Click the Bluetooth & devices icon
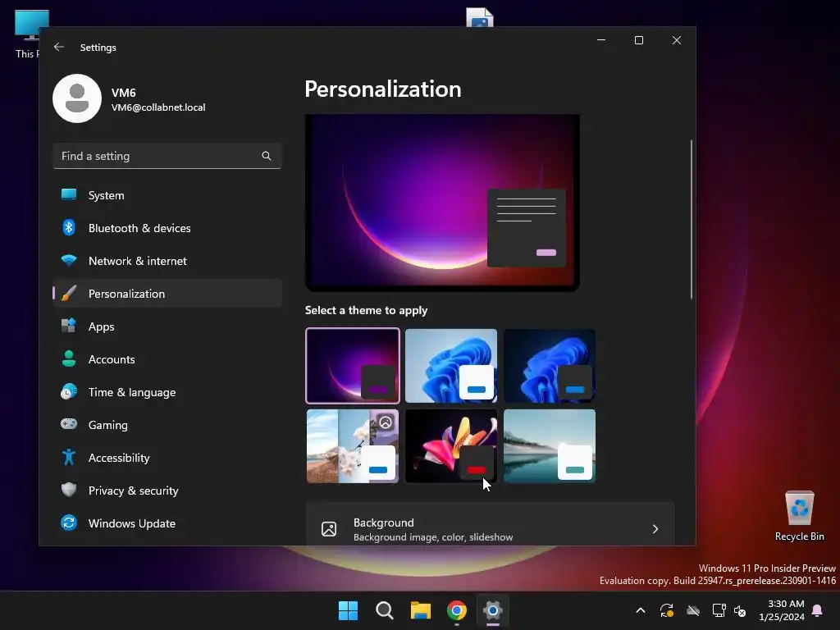The image size is (840, 630). point(69,228)
